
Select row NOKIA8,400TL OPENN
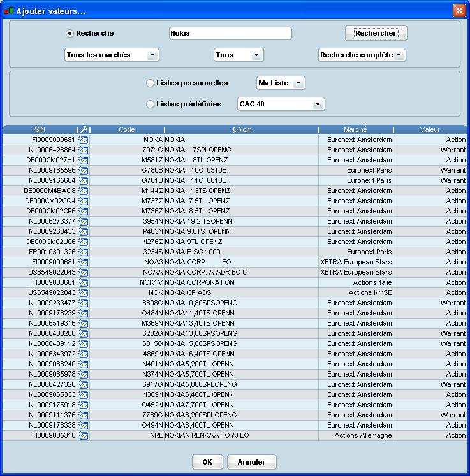(x=235, y=425)
